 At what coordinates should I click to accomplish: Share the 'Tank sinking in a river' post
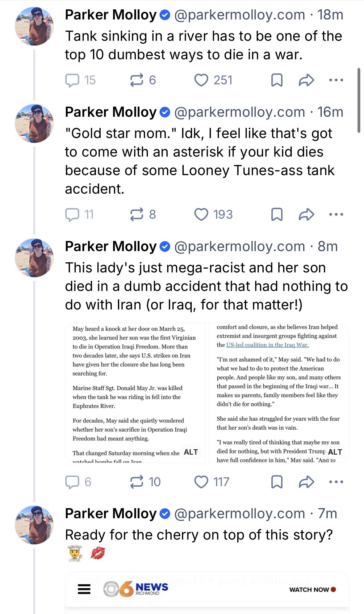click(x=306, y=80)
